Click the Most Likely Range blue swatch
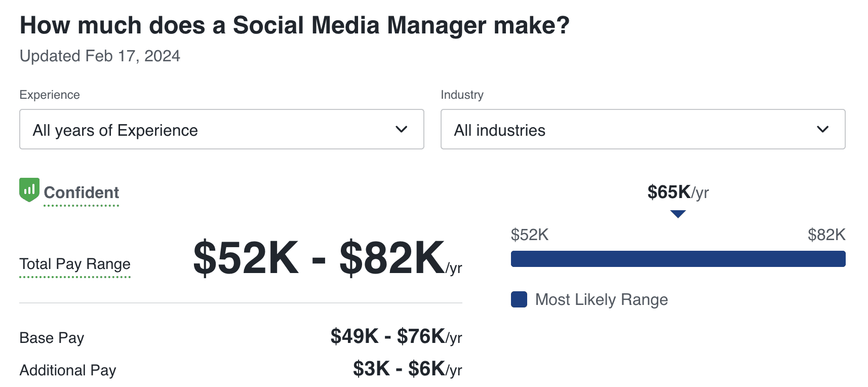Screen dimensions: 868x387 [519, 299]
